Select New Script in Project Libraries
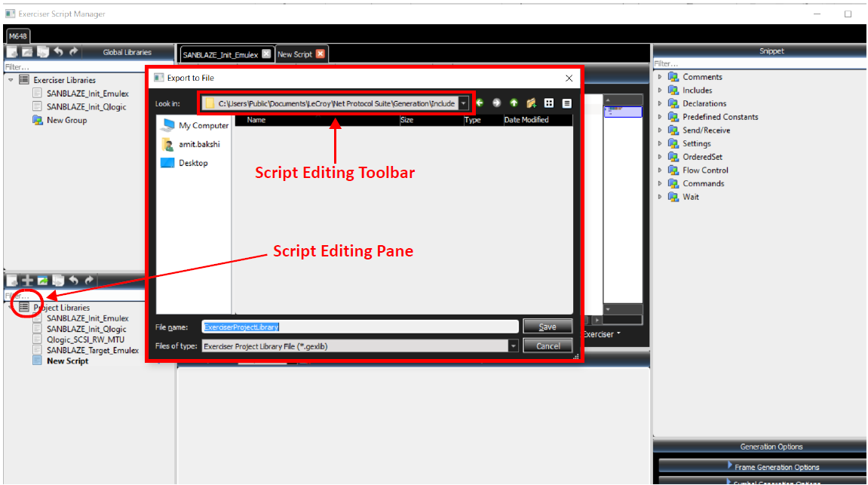Image resolution: width=868 pixels, height=485 pixels. (x=67, y=361)
